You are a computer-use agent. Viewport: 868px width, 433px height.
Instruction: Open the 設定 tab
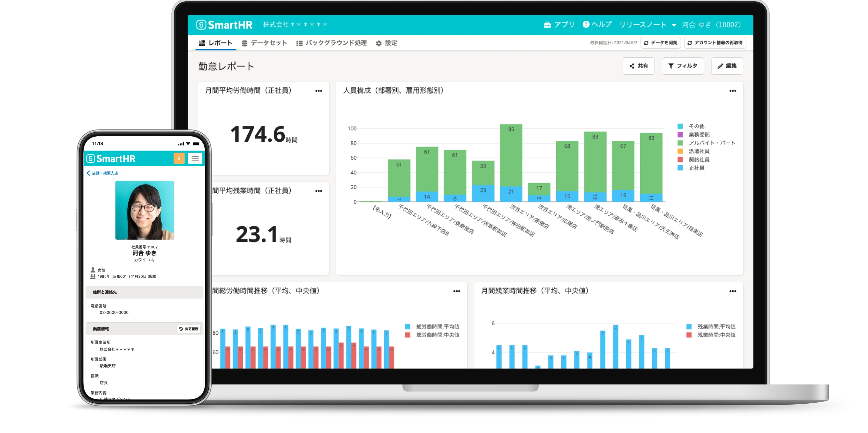(x=386, y=43)
